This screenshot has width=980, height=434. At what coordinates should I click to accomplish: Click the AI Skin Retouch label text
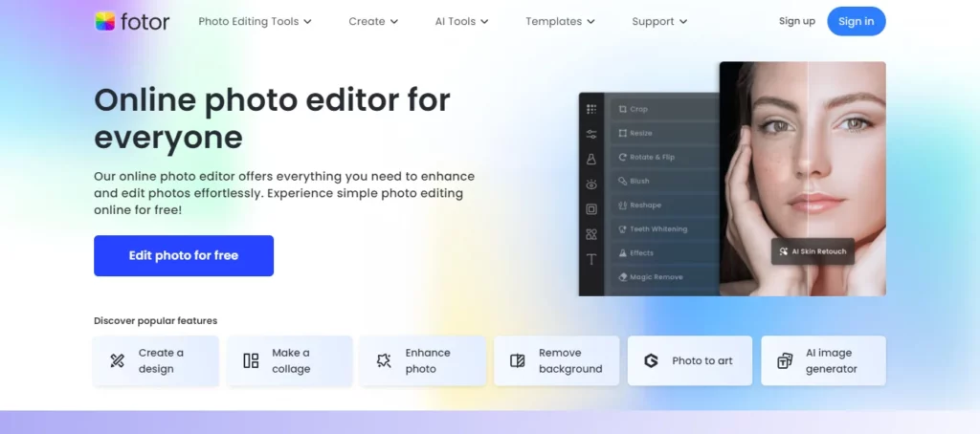click(819, 251)
